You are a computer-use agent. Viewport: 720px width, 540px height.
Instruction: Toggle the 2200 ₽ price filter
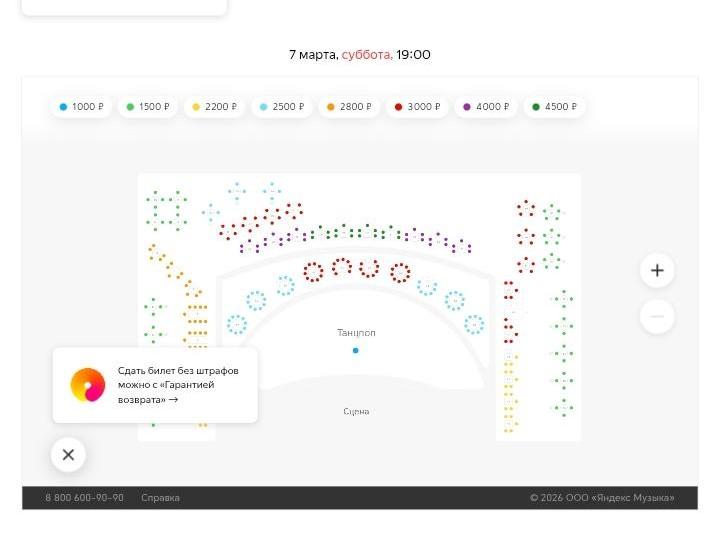[214, 107]
